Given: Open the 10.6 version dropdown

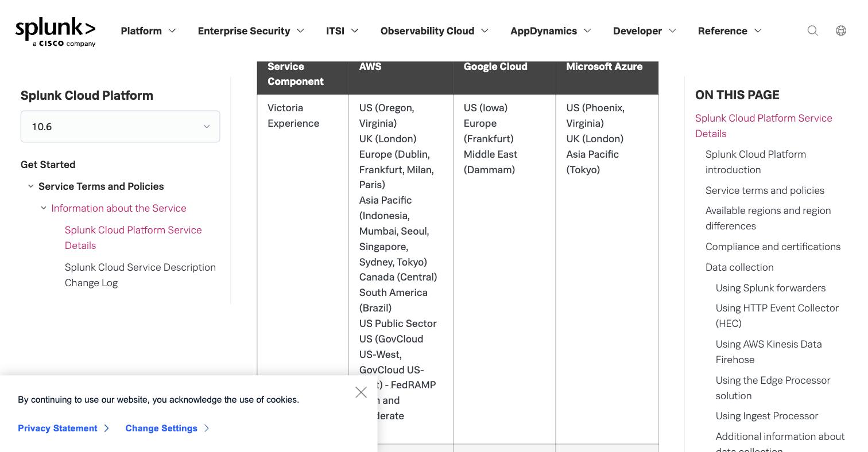Looking at the screenshot, I should 121,127.
